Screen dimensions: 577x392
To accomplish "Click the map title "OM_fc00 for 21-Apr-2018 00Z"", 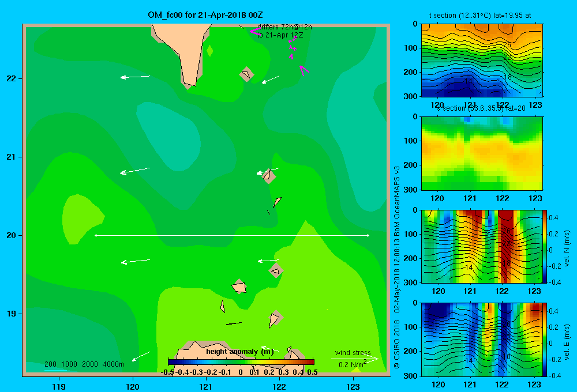I will (x=205, y=15).
